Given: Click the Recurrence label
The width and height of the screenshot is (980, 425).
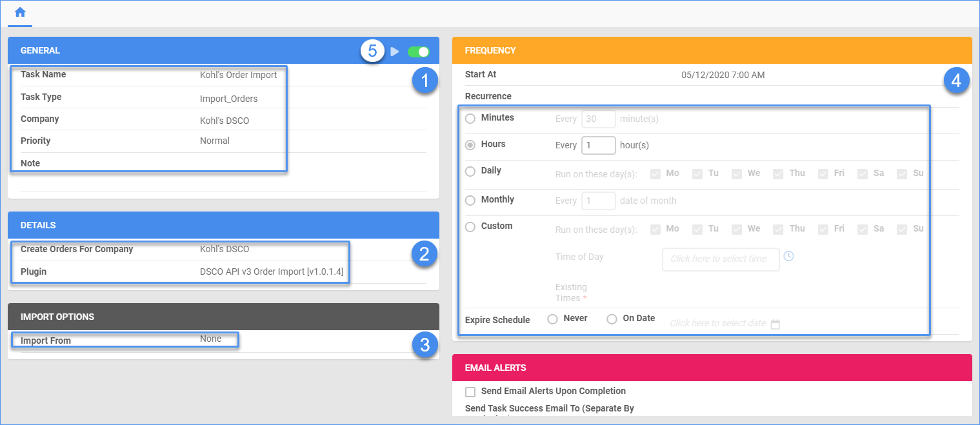Looking at the screenshot, I should pos(488,96).
